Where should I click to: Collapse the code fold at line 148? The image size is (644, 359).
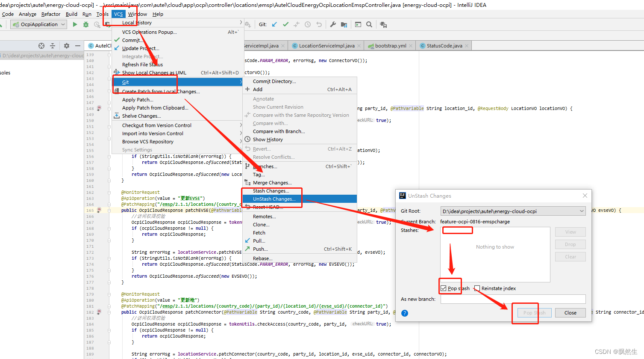coord(109,108)
